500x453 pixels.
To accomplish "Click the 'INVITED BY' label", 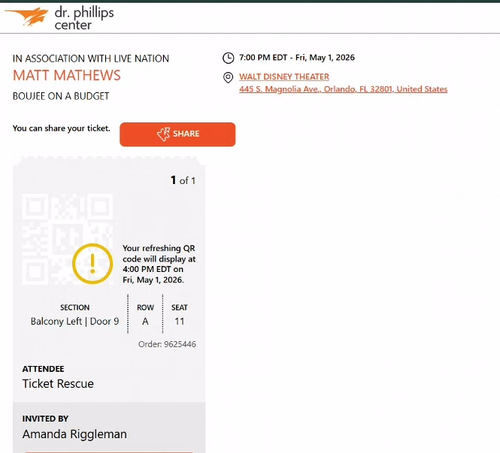I will [45, 419].
